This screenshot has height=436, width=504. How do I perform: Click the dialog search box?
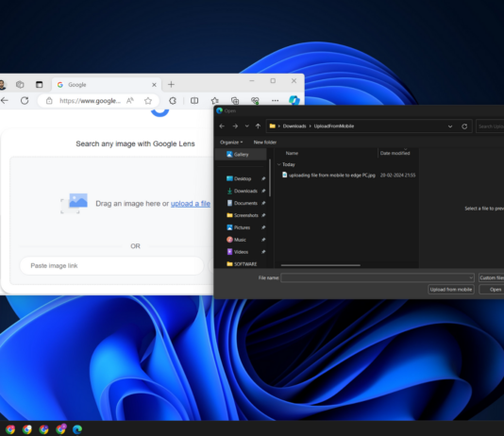[x=490, y=126]
